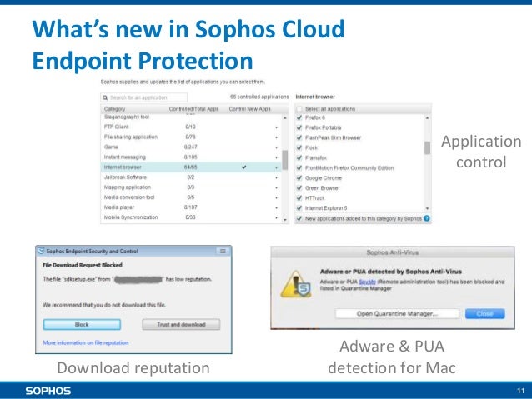
Task: Select the Steganography tool row
Action: click(x=191, y=117)
